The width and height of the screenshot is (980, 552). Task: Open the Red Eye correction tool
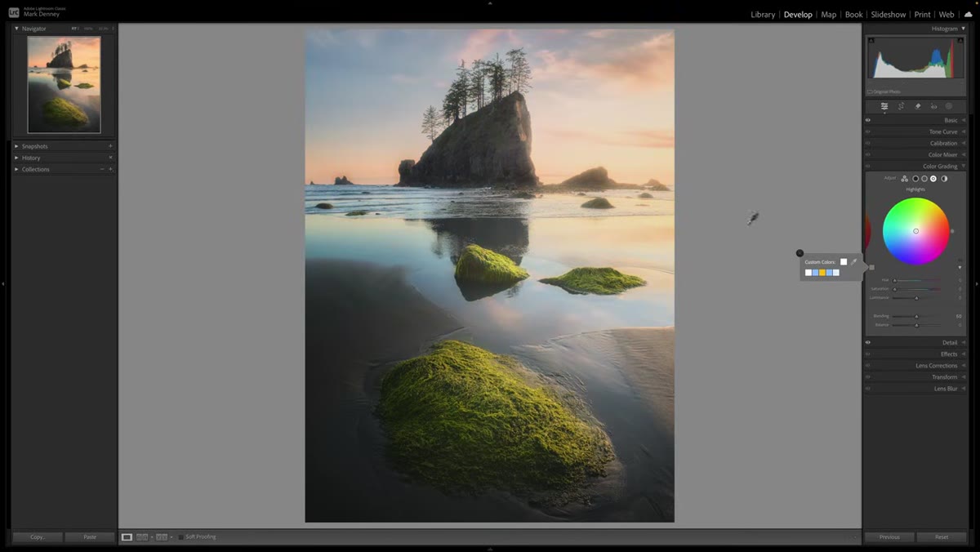pyautogui.click(x=933, y=106)
